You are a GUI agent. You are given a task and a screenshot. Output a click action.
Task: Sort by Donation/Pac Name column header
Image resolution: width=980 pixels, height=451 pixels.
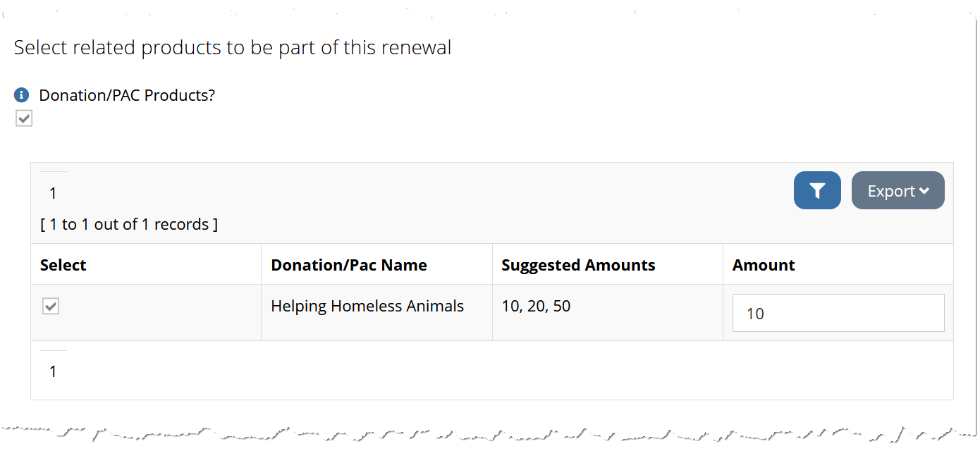349,265
